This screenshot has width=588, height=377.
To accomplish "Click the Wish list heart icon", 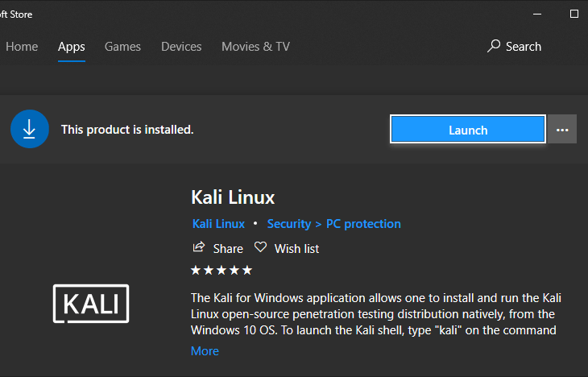I will click(260, 248).
